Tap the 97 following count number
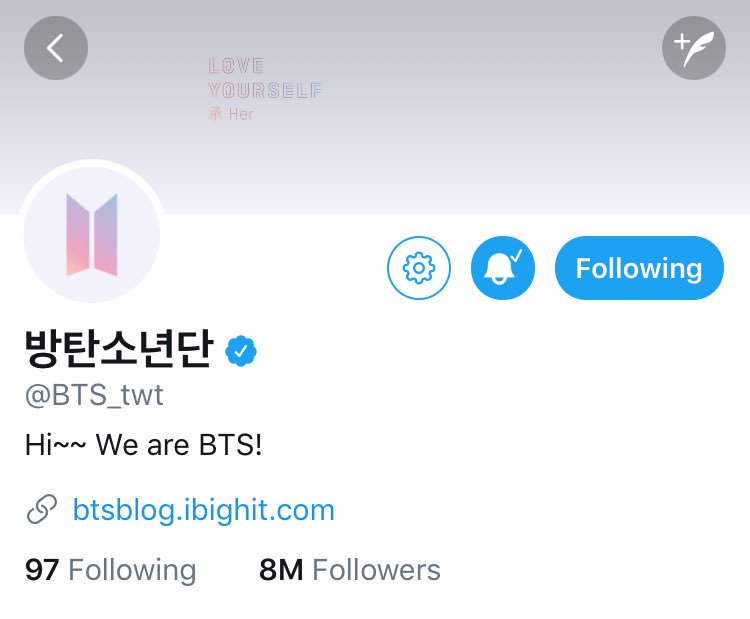The height and width of the screenshot is (619, 750). 42,570
